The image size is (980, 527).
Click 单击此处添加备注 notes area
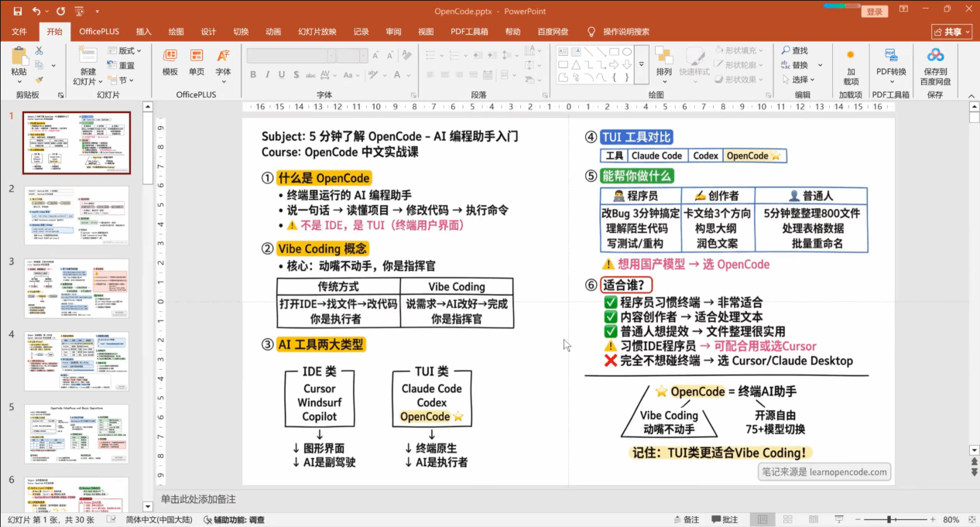(x=198, y=500)
